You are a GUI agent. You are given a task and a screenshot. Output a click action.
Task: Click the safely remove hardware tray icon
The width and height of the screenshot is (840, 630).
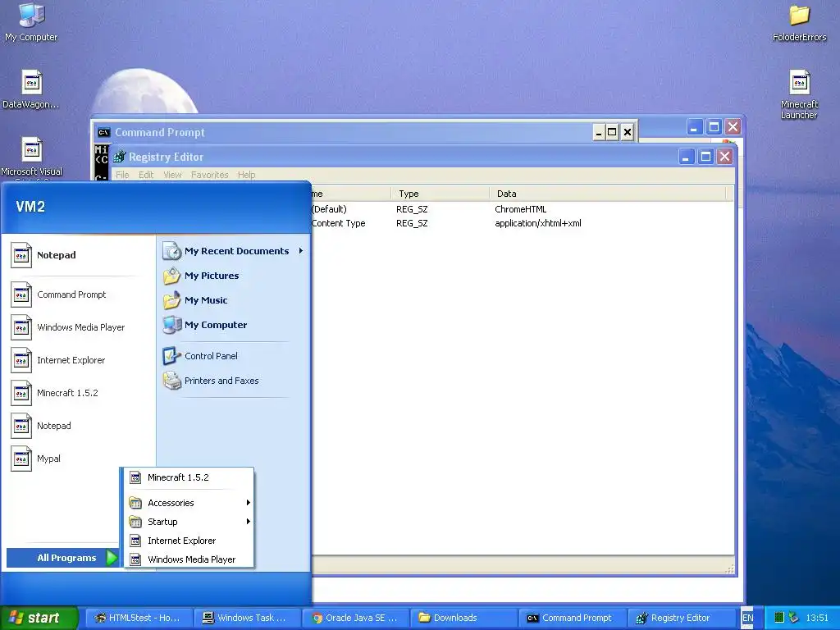pos(794,619)
